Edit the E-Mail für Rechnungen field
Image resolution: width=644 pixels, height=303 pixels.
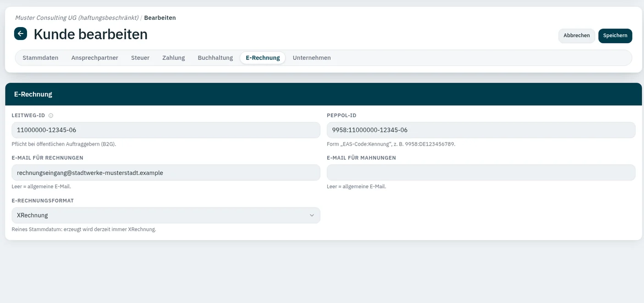pyautogui.click(x=166, y=173)
